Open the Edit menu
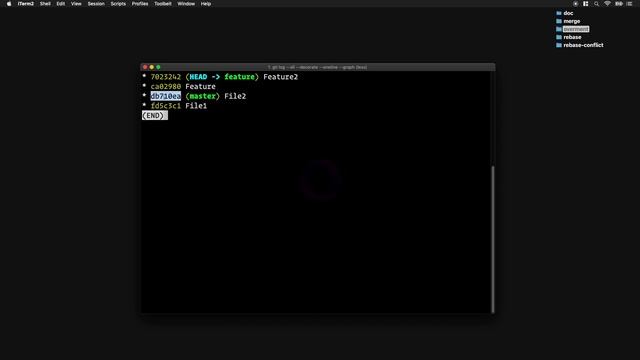The image size is (640, 360). (x=61, y=4)
